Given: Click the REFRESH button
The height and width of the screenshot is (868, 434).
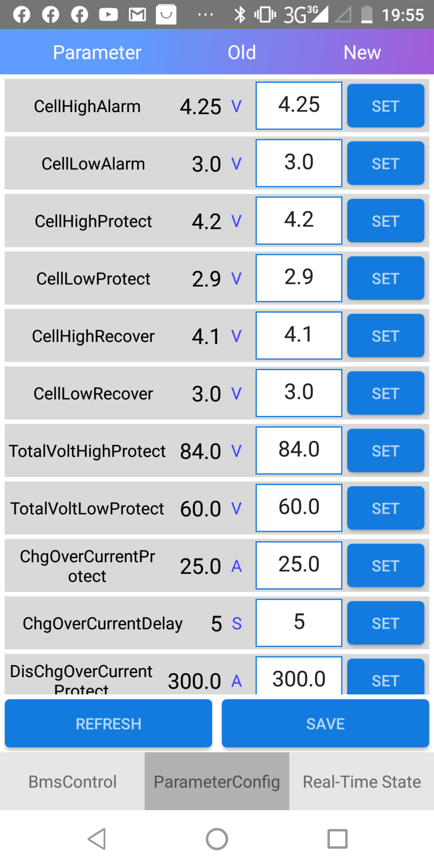Looking at the screenshot, I should click(108, 723).
